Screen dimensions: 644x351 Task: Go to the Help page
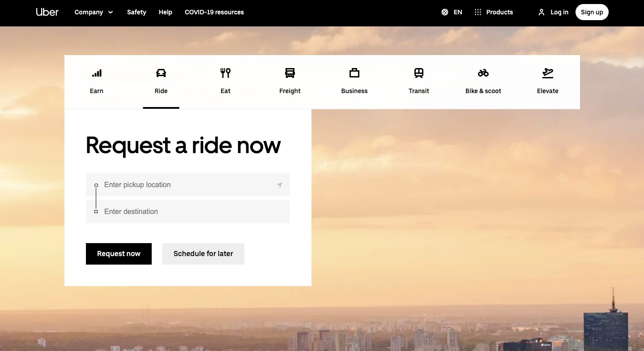click(166, 12)
